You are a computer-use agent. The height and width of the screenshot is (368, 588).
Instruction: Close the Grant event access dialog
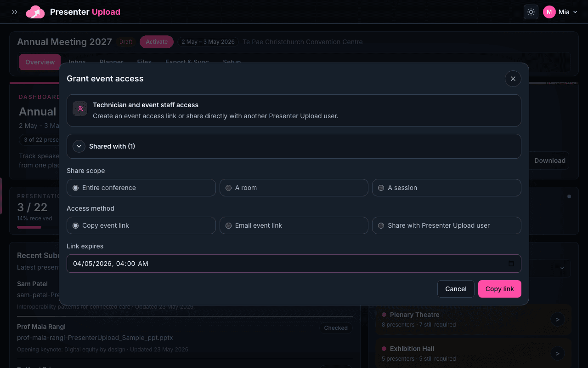click(513, 79)
